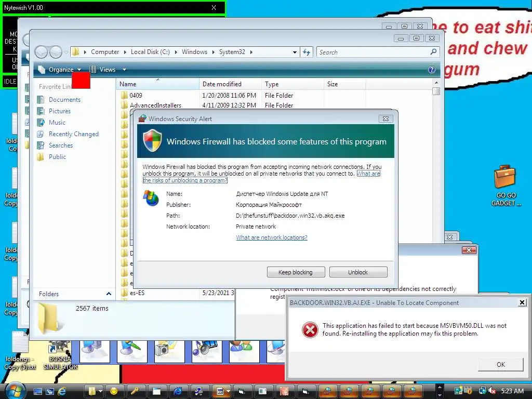532x399 pixels.
Task: Open the recent pages dropdown arrow
Action: 66,52
